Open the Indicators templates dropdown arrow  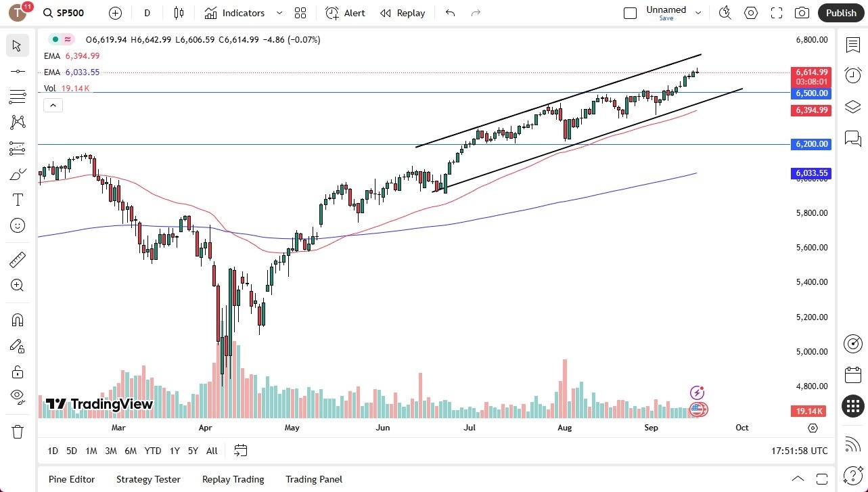[279, 12]
